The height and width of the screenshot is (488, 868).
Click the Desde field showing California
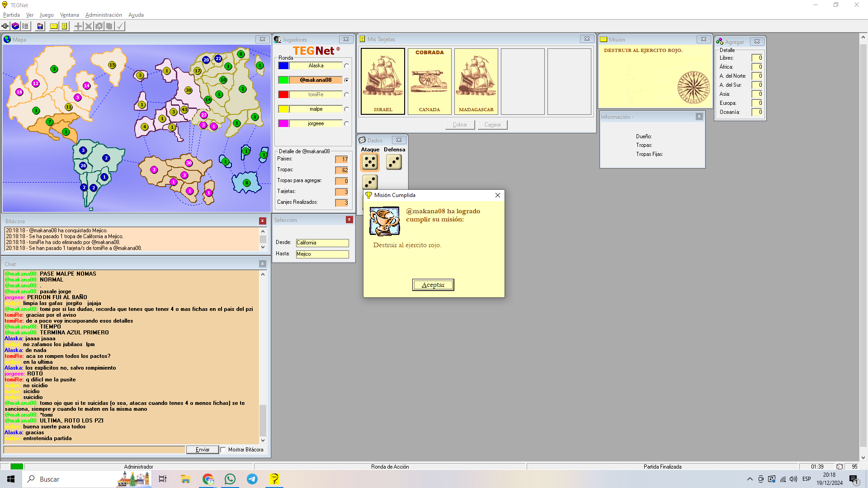pyautogui.click(x=322, y=243)
